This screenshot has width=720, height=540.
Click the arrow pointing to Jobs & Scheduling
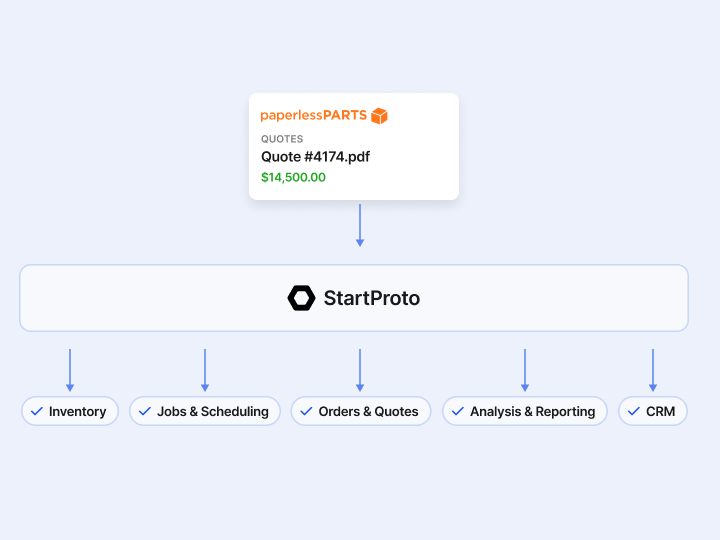click(205, 370)
